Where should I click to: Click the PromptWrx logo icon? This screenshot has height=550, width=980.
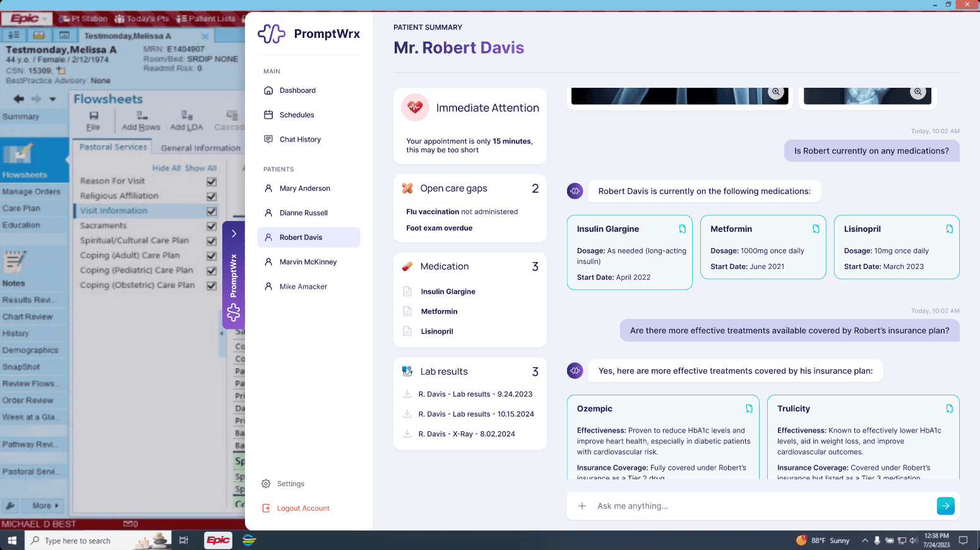tap(272, 33)
